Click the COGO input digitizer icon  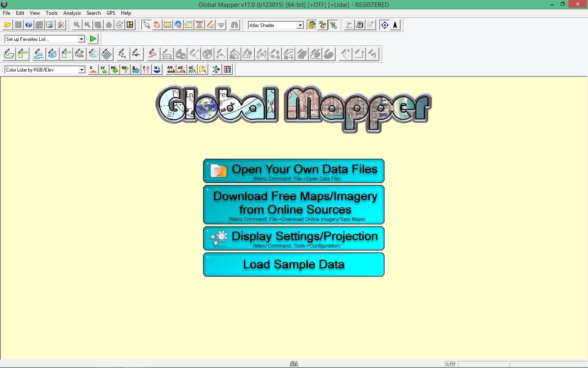[80, 54]
